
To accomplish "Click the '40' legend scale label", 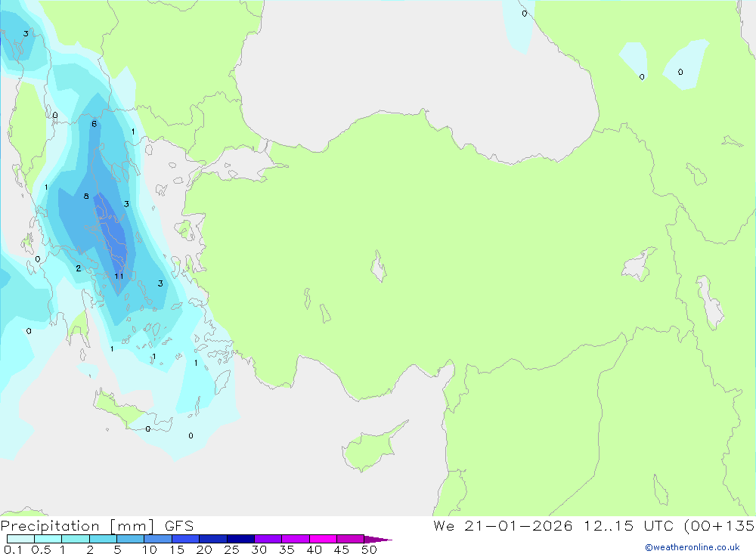I will pos(314,549).
